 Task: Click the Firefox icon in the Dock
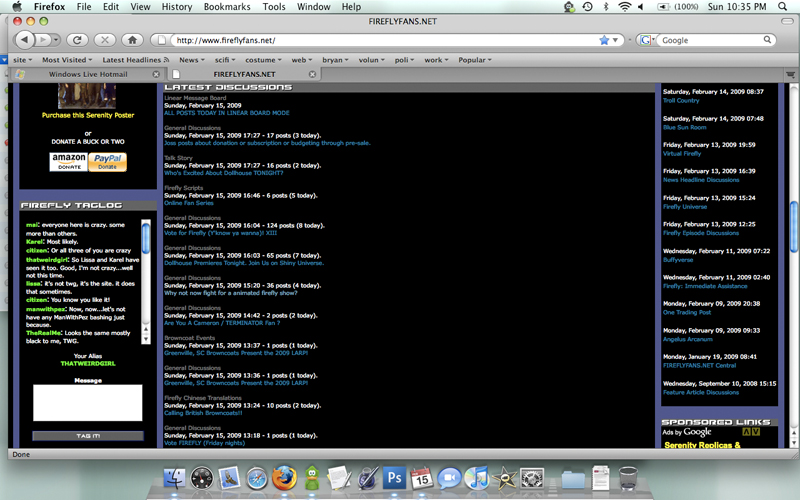click(284, 478)
